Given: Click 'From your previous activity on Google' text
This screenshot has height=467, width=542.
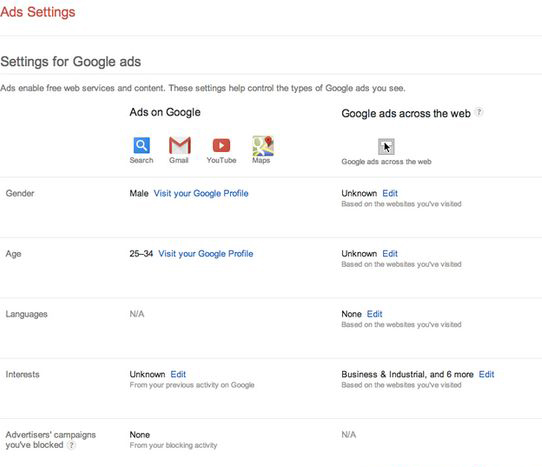Looking at the screenshot, I should coord(192,385).
